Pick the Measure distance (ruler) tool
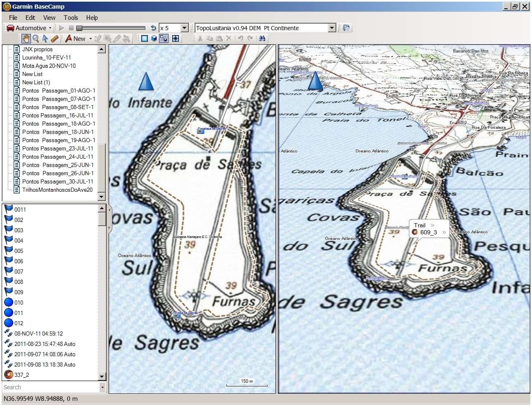This screenshot has height=405, width=532. point(55,38)
